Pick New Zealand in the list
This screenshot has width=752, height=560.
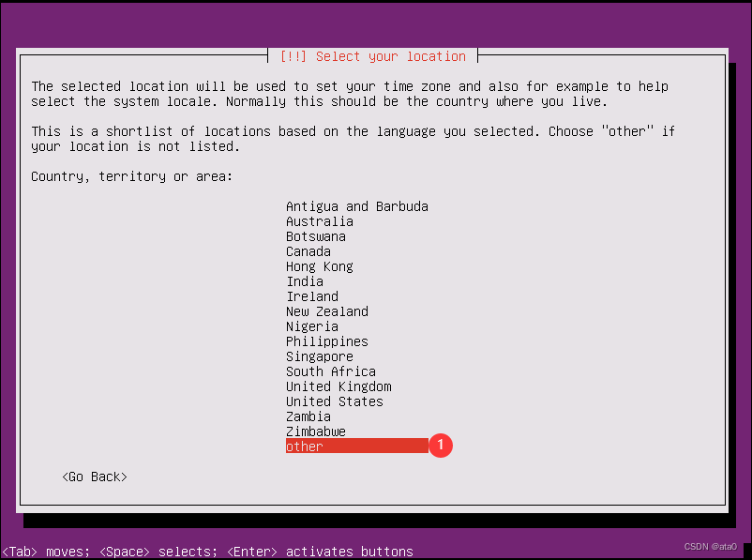coord(327,311)
